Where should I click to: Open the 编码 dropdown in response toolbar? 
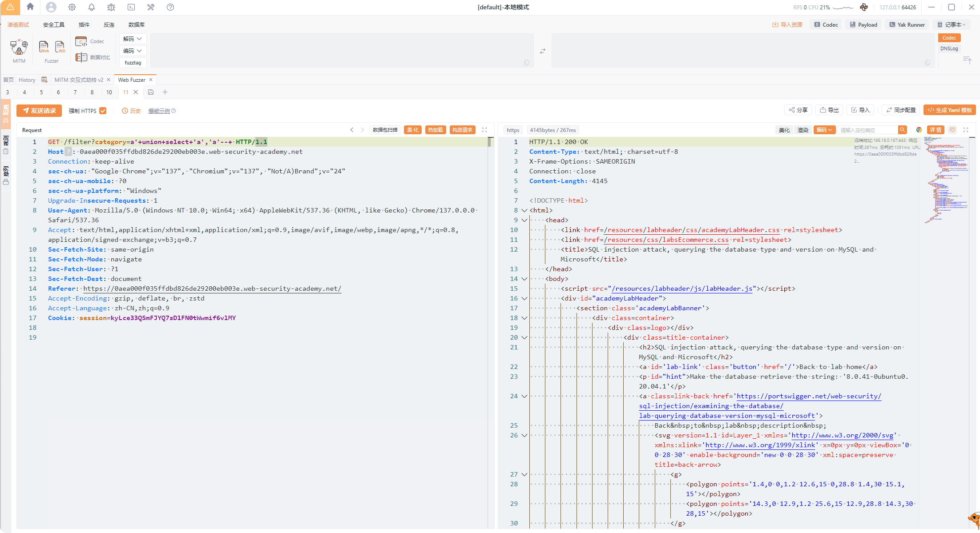824,130
